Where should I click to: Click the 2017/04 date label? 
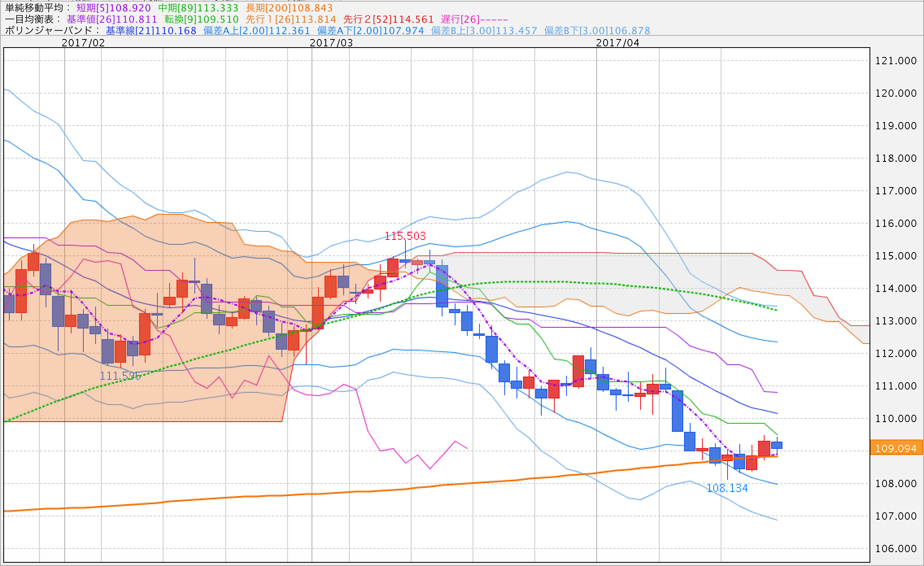[617, 43]
